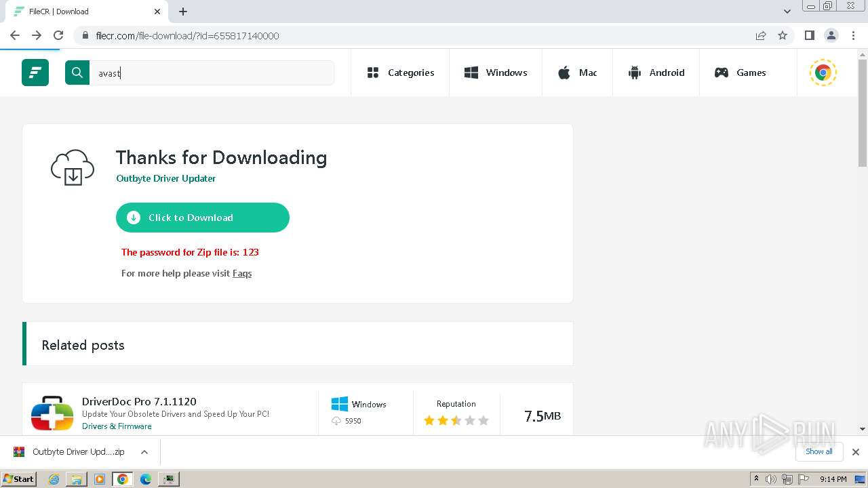
Task: Open the tab search dropdown arrow
Action: (787, 12)
